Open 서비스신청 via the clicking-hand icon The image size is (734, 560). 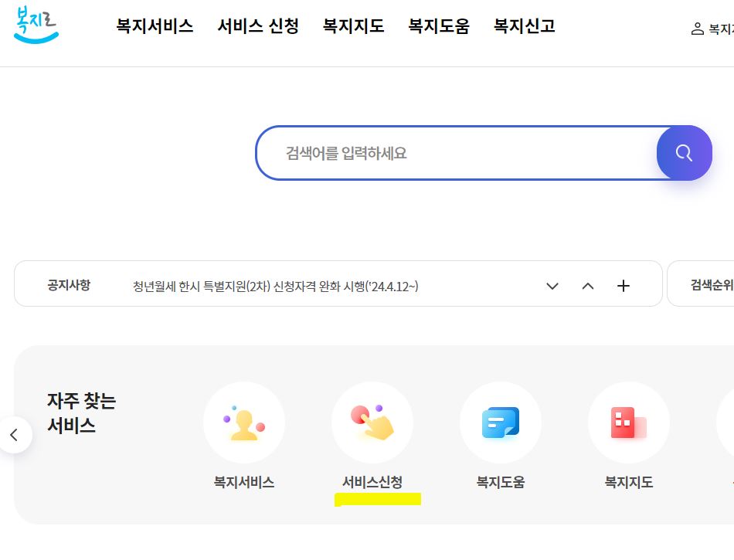tap(372, 423)
